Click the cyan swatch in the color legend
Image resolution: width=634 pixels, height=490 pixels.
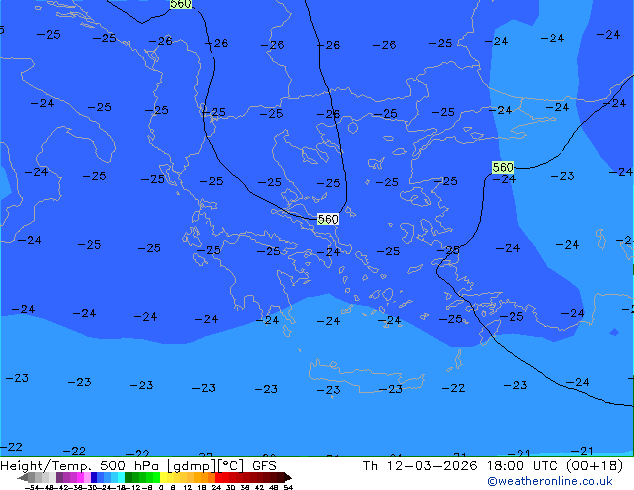coord(121,477)
